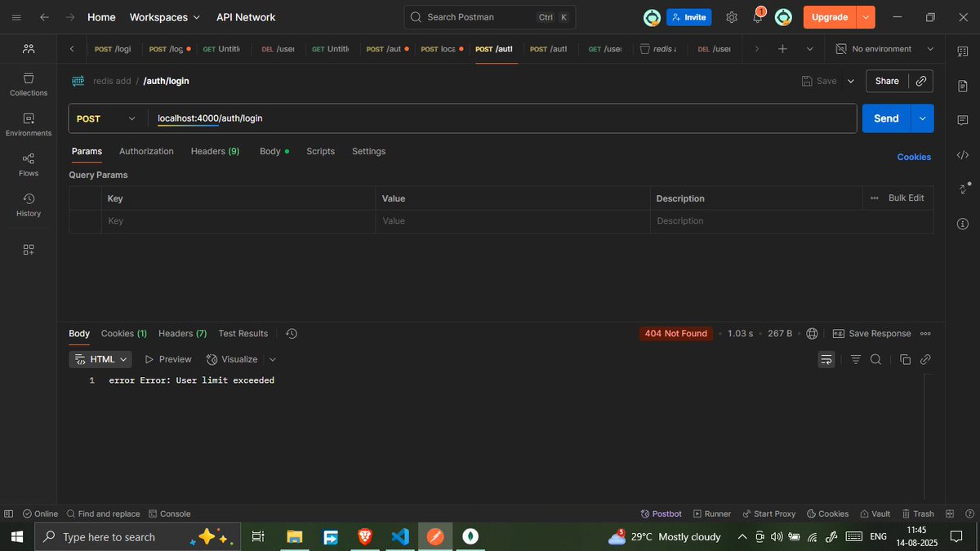Switch to the request Body tab
This screenshot has width=980, height=551.
click(x=274, y=151)
